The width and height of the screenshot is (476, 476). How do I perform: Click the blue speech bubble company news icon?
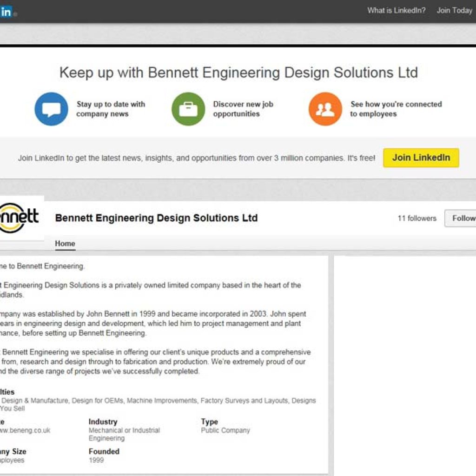[x=51, y=109]
